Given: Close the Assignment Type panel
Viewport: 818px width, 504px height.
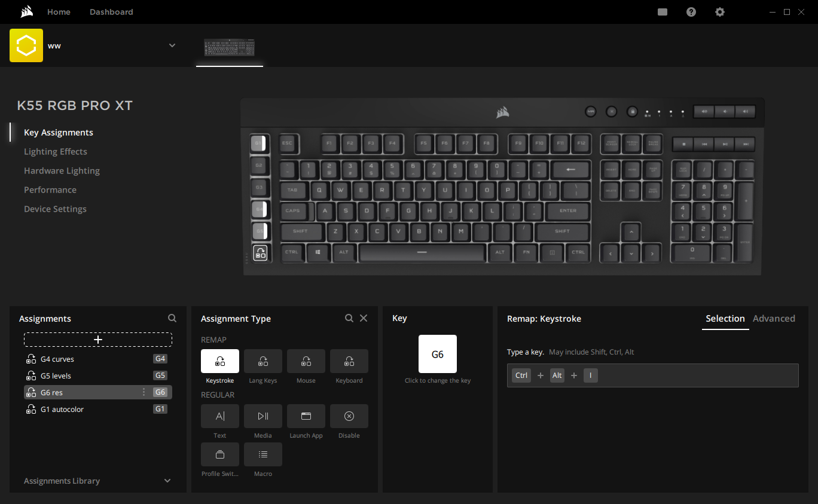Looking at the screenshot, I should click(x=364, y=319).
